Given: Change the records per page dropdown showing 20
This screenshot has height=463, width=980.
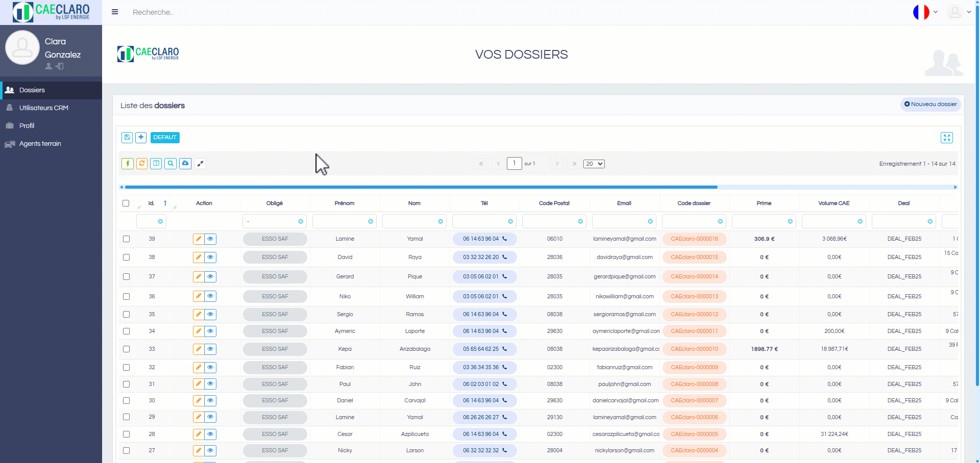Looking at the screenshot, I should pyautogui.click(x=594, y=163).
